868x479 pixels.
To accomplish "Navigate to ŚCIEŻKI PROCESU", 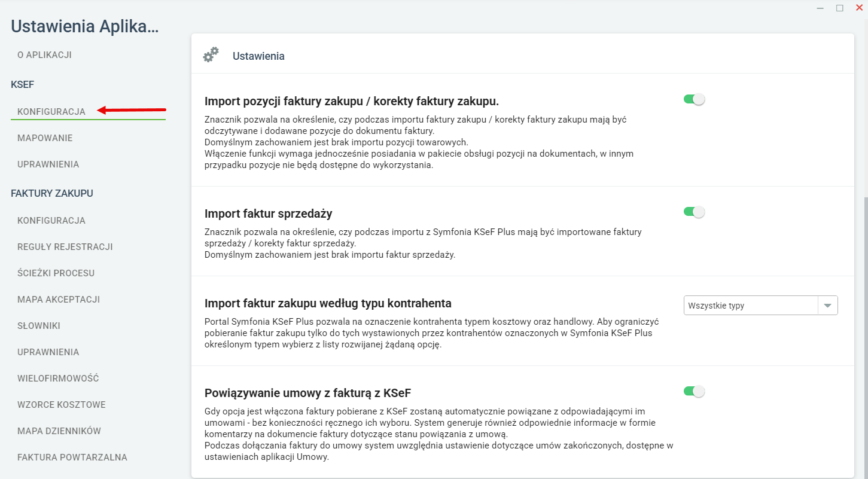I will coord(56,273).
